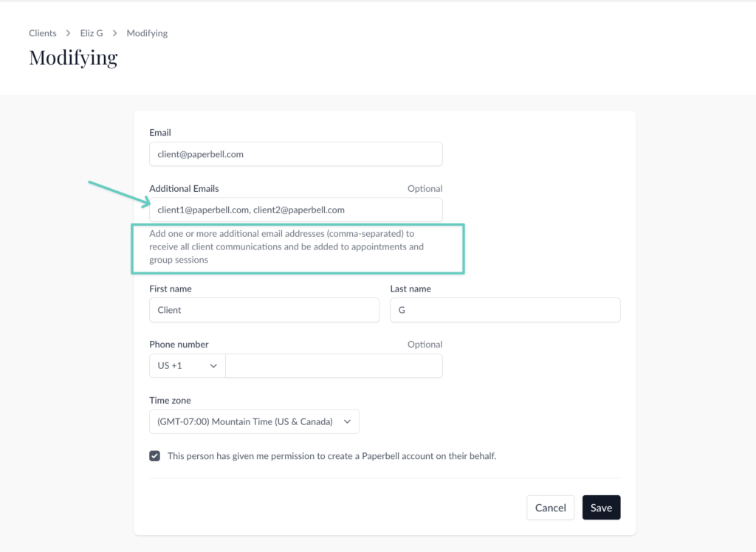
Task: Click the Additional Emails help description text
Action: point(288,246)
